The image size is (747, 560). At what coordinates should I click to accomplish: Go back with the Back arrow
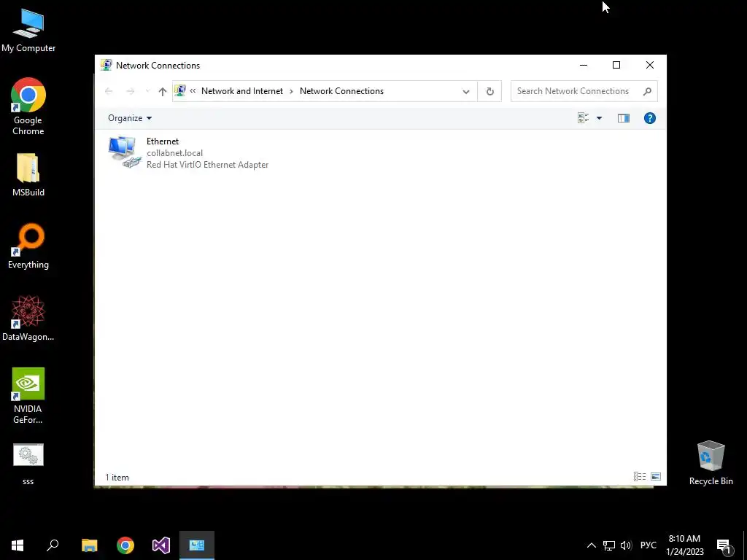109,91
